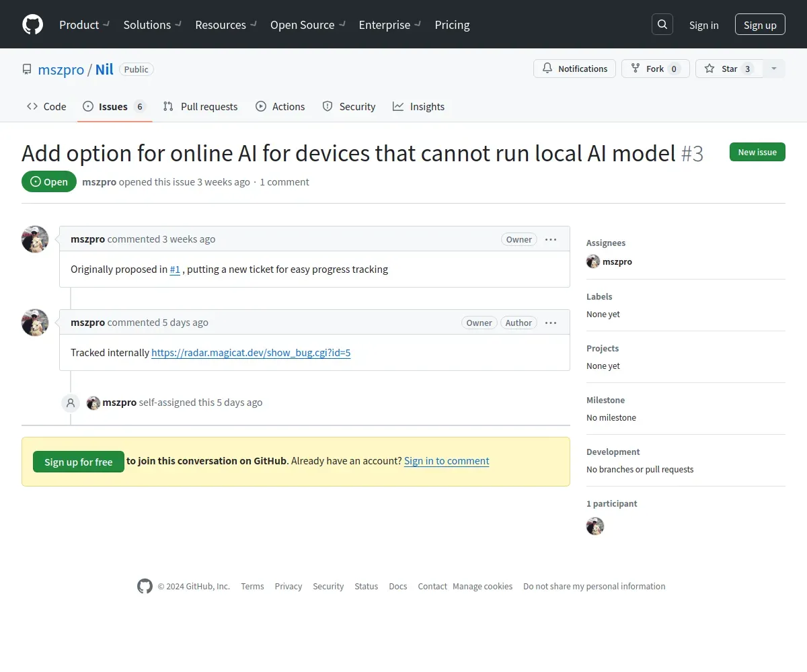The width and height of the screenshot is (807, 672).
Task: Switch to the Pull requests tab
Action: point(200,106)
